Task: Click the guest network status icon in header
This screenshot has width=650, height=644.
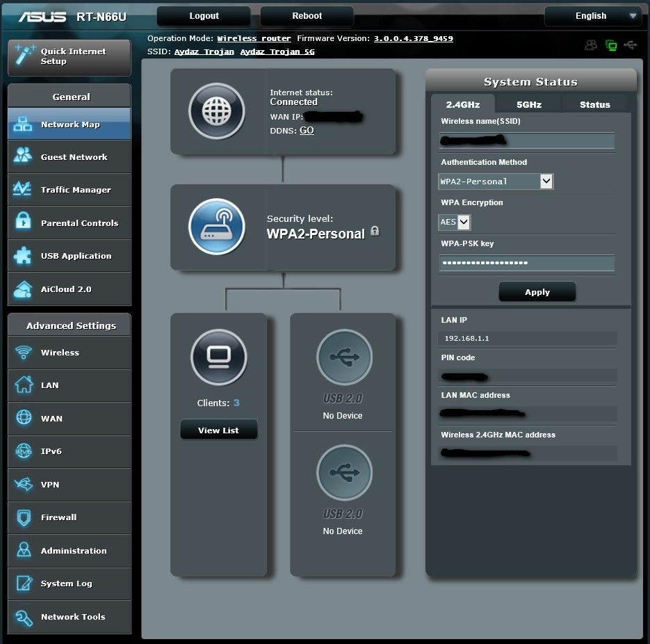Action: coord(591,45)
